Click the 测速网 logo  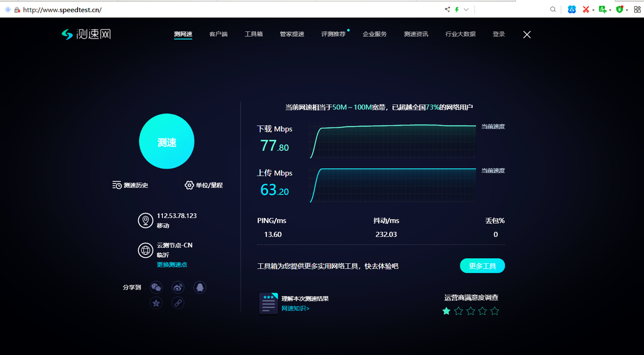[x=86, y=34]
